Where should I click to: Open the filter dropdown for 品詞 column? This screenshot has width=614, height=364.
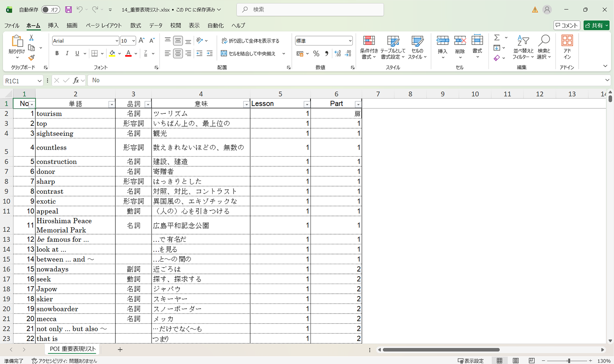pos(147,104)
